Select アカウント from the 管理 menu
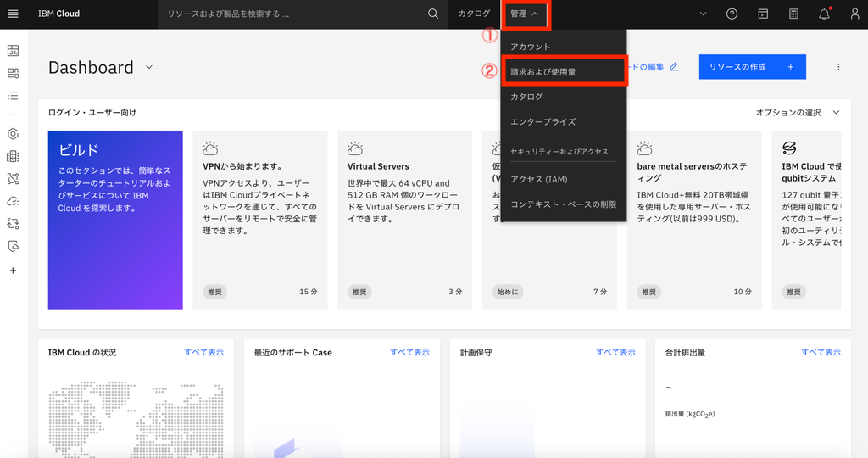868x458 pixels. click(x=564, y=47)
